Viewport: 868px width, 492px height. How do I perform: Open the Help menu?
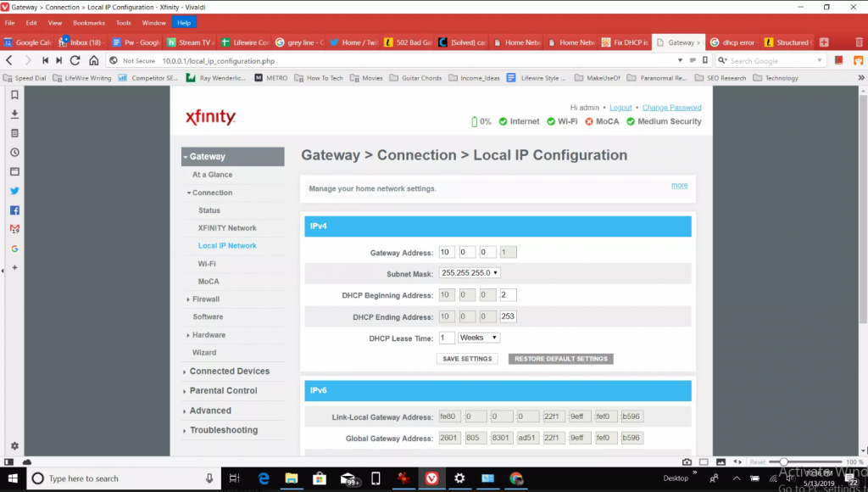click(184, 23)
